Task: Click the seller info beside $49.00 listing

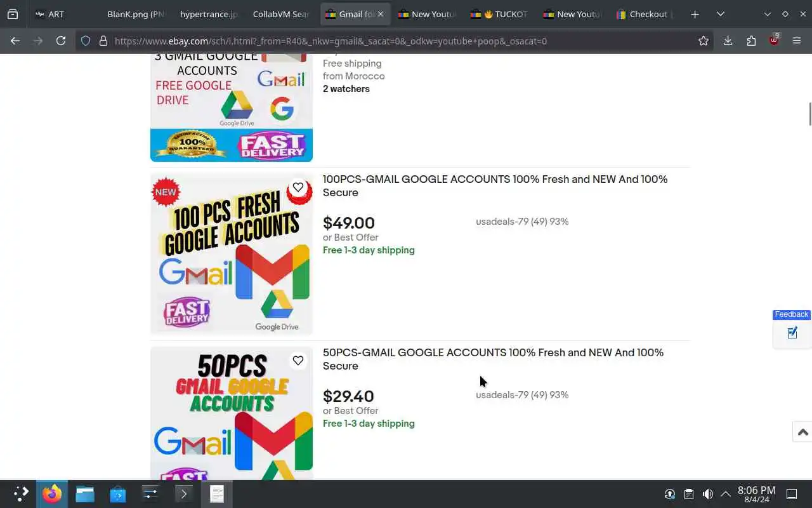Action: click(522, 222)
